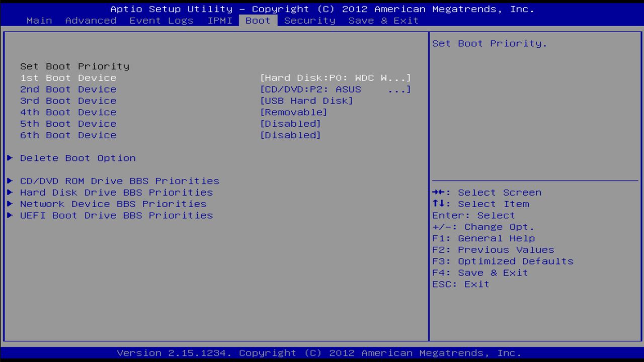Click the ESC: Exit hint
The image size is (644, 362).
[x=461, y=284]
